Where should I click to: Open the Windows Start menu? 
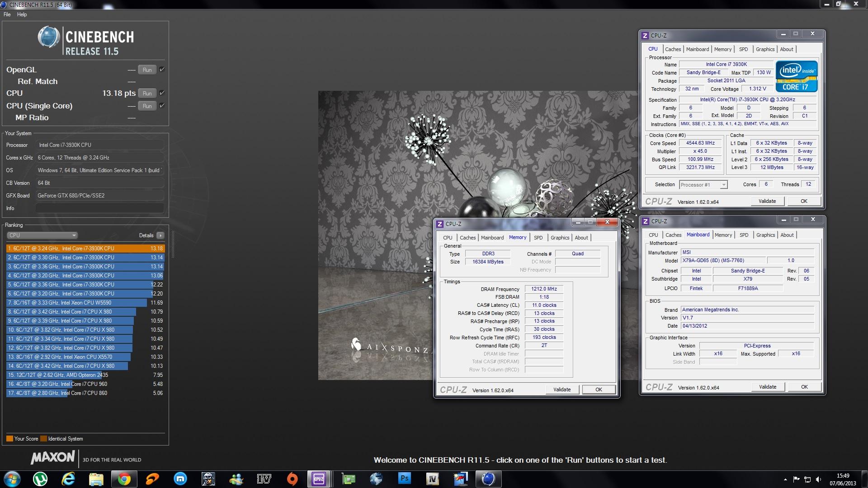pos(12,479)
